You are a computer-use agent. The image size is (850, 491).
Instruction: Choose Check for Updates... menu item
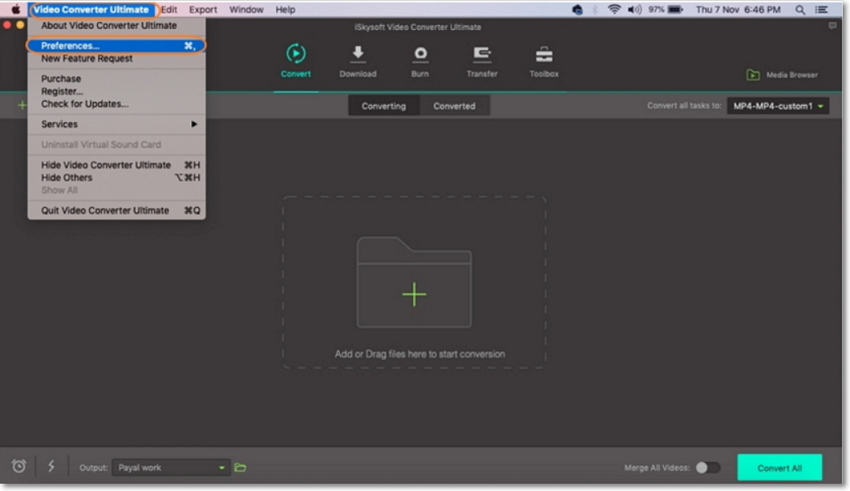[x=84, y=103]
